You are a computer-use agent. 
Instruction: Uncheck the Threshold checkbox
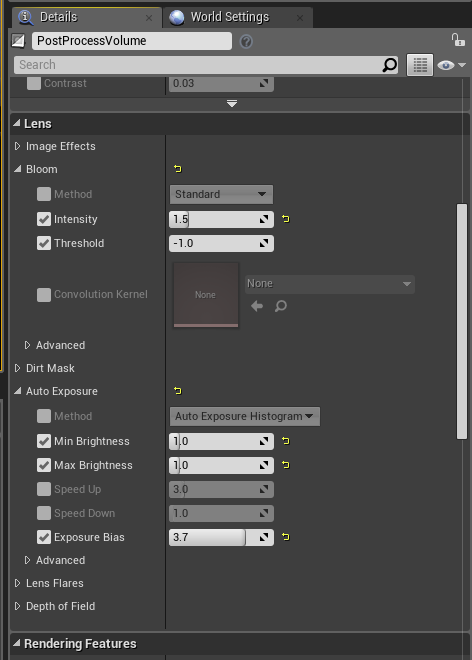click(x=44, y=243)
